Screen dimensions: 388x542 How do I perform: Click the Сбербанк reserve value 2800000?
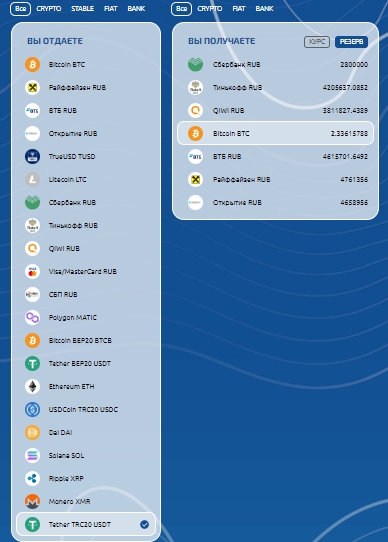point(354,65)
